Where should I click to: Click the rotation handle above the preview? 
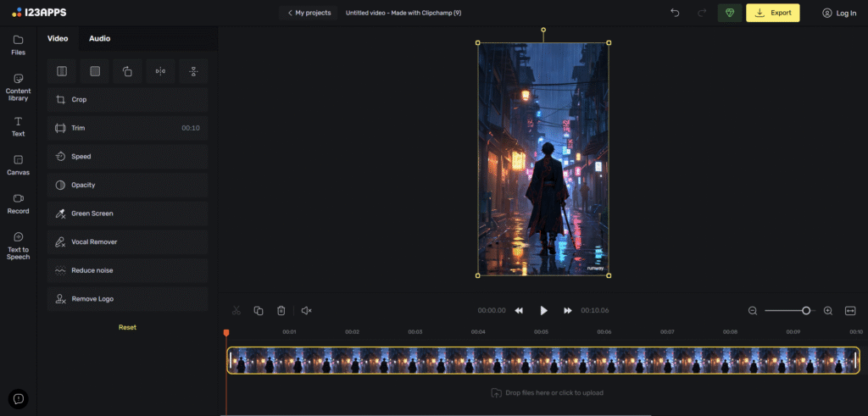tap(543, 30)
